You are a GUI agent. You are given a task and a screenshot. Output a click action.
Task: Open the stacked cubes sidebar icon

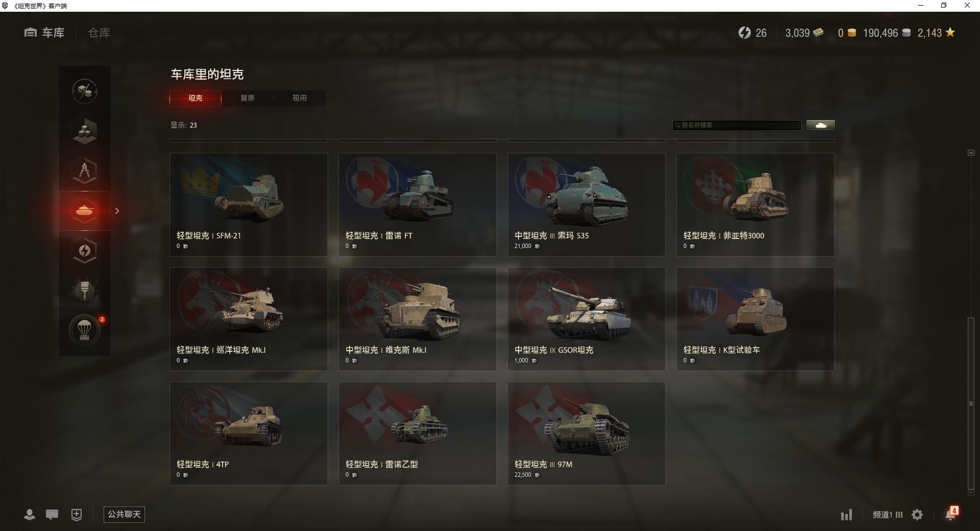tap(85, 131)
